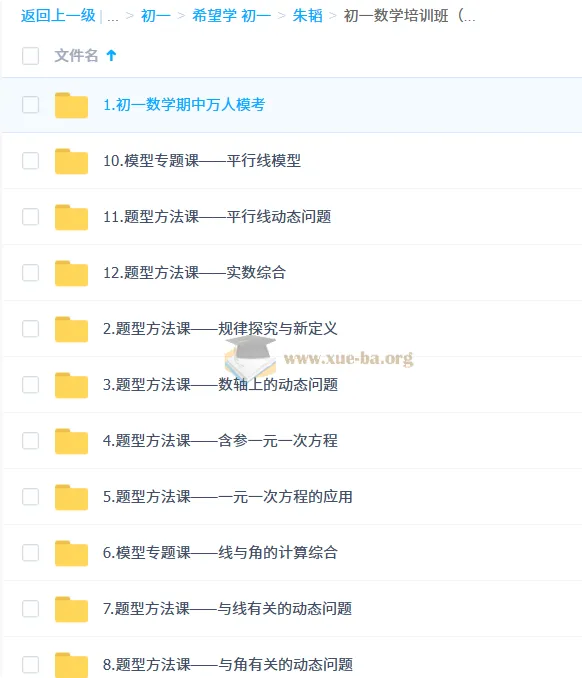Open the 朱韬 breadcrumb link
The width and height of the screenshot is (582, 678).
coord(307,16)
